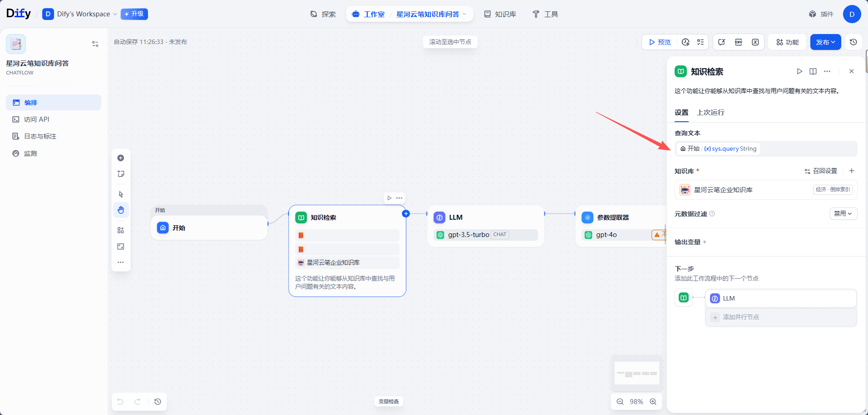Select the LLM gpt-3.5-turbo node on canvas
868x415 pixels.
tap(486, 226)
